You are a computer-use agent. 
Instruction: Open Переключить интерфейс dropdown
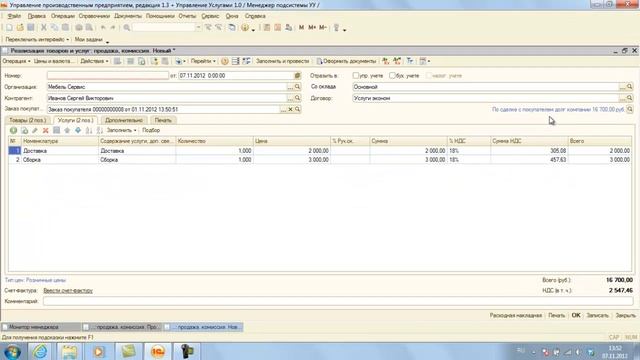pos(37,40)
